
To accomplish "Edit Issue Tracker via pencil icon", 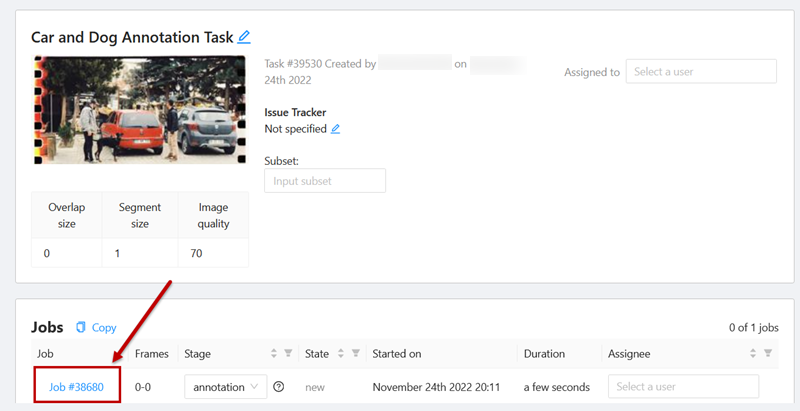I will 336,129.
